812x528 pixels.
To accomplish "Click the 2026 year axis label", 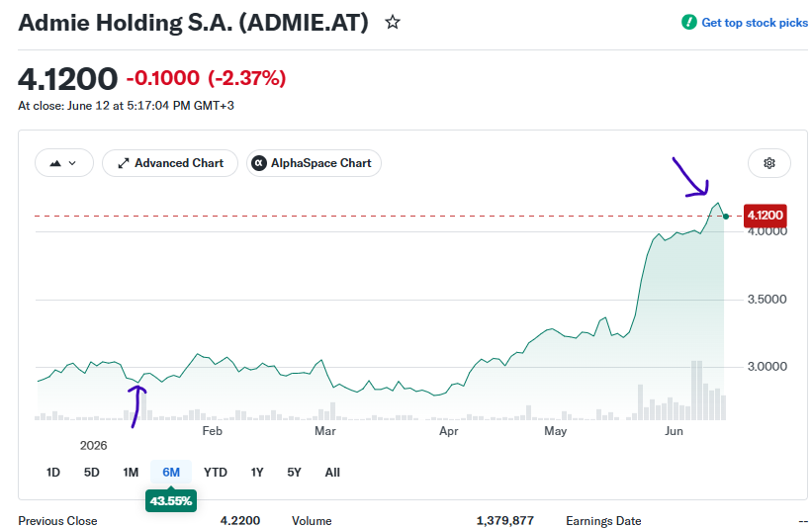I will tap(93, 446).
